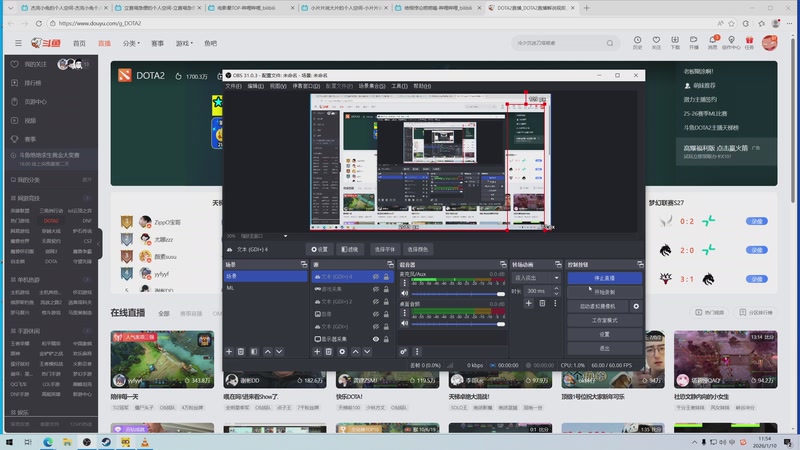
Task: Collapse the Douyu left sidebar handle
Action: (x=99, y=243)
